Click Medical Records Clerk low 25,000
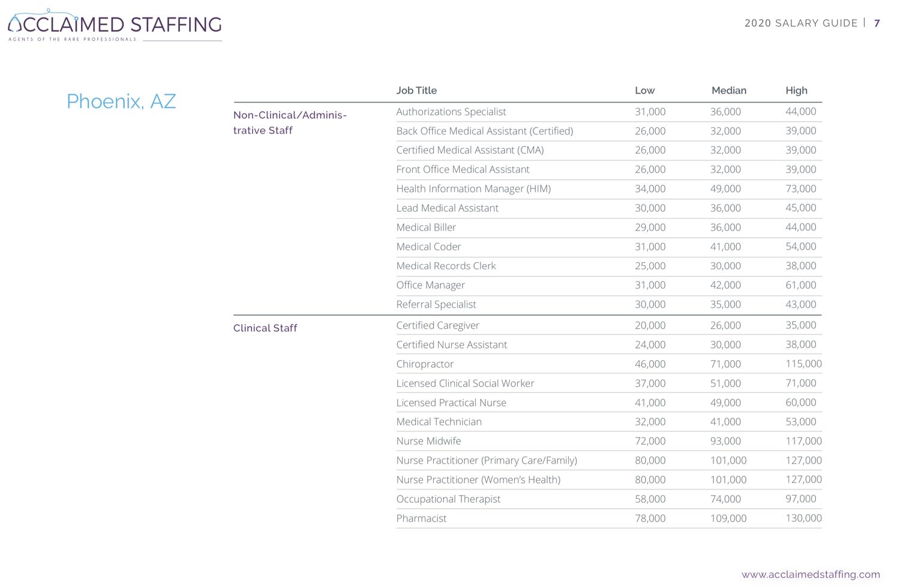This screenshot has height=588, width=900. click(650, 266)
